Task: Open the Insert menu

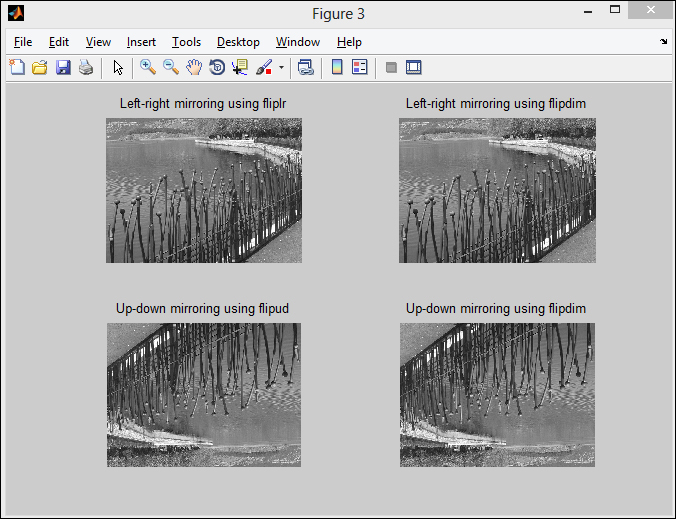Action: pos(141,42)
